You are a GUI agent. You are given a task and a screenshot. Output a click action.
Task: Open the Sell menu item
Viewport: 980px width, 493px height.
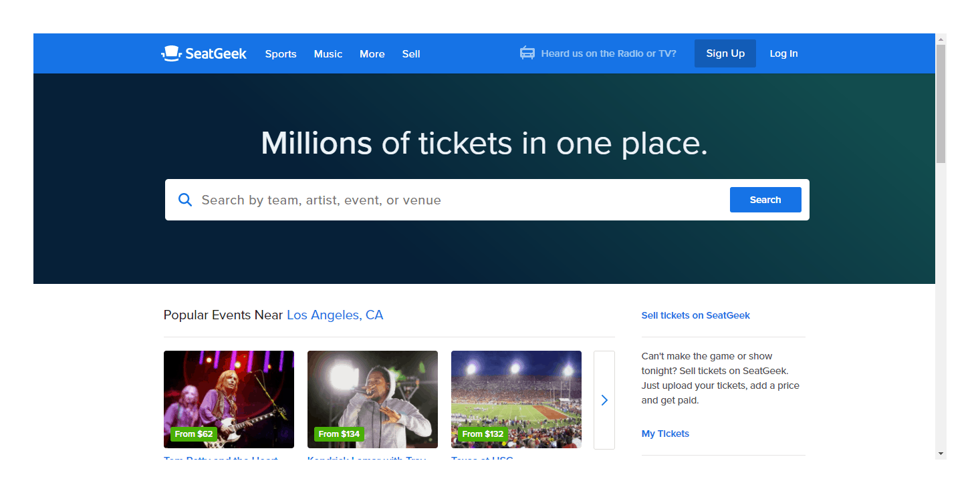pyautogui.click(x=411, y=54)
